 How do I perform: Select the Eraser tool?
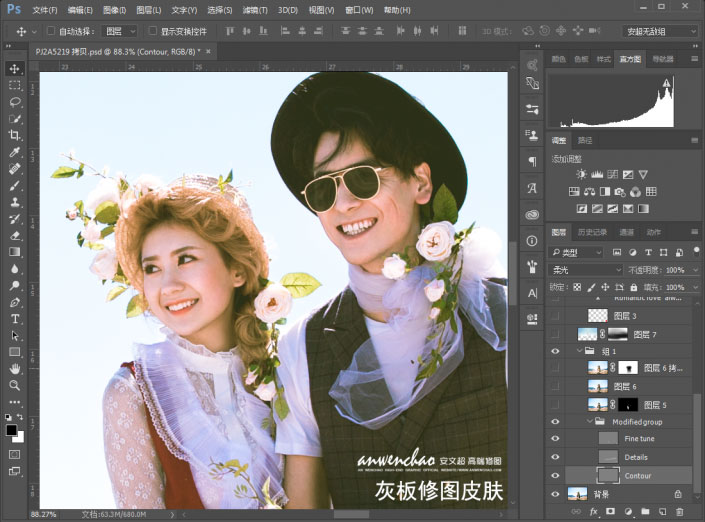[14, 235]
